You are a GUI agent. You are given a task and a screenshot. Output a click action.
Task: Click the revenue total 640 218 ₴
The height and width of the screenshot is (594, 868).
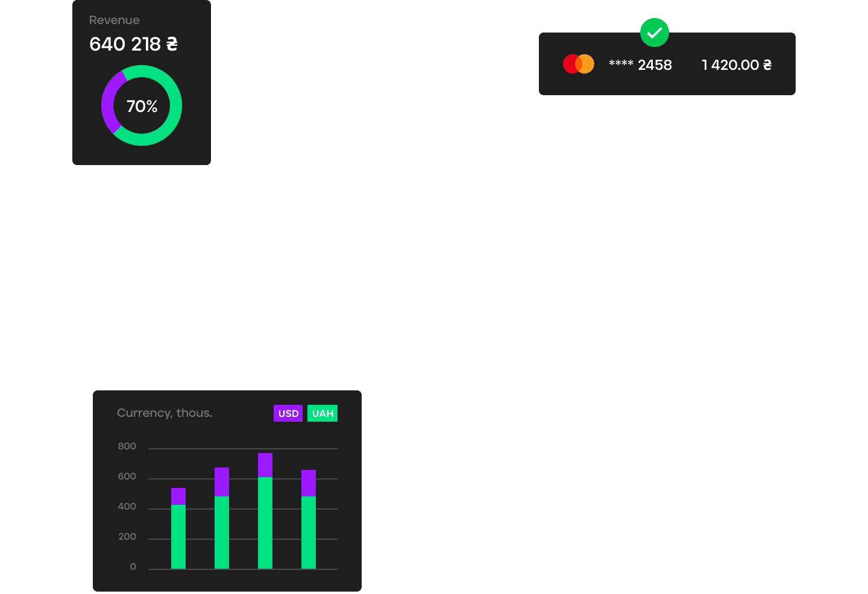(133, 44)
